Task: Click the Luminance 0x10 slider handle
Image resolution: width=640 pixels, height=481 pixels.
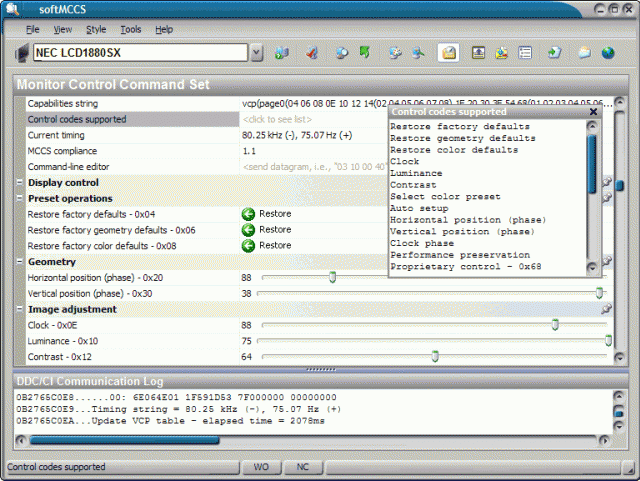Action: [608, 341]
